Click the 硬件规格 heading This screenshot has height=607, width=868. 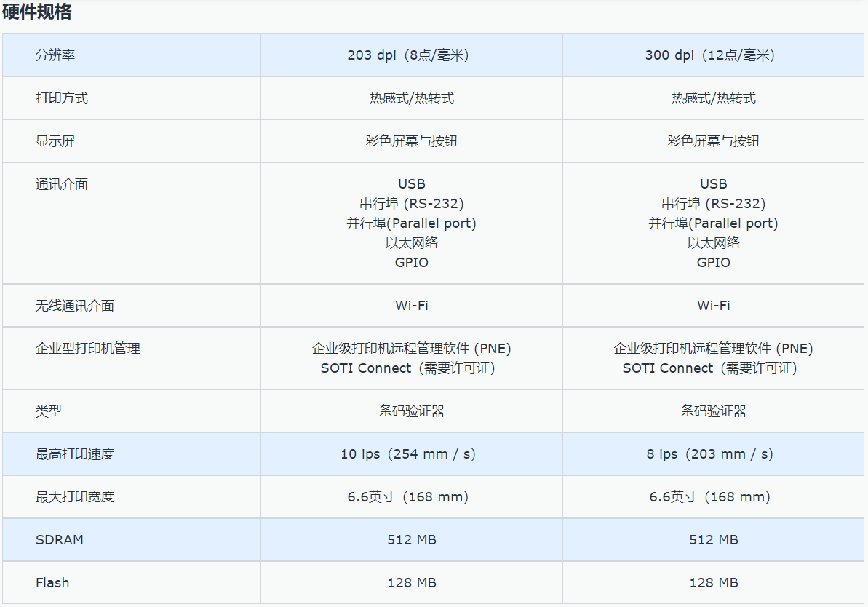tap(36, 11)
